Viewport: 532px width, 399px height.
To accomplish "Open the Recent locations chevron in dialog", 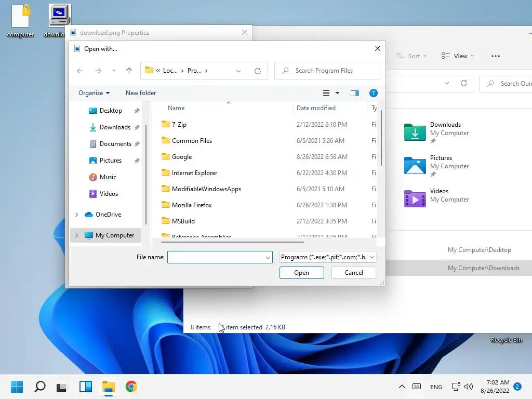I will (x=114, y=71).
